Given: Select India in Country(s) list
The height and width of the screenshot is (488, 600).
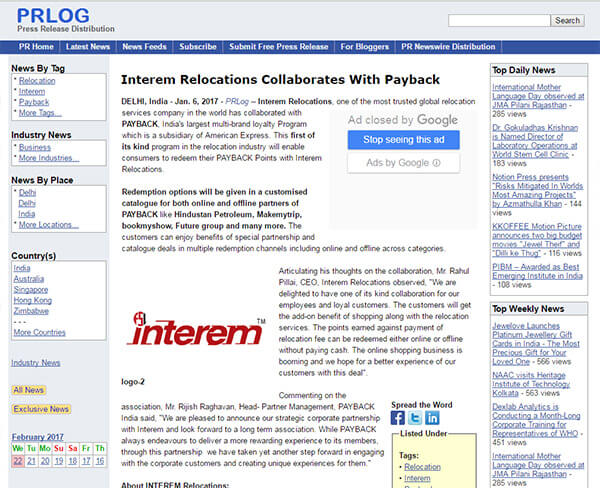Looking at the screenshot, I should 22,268.
